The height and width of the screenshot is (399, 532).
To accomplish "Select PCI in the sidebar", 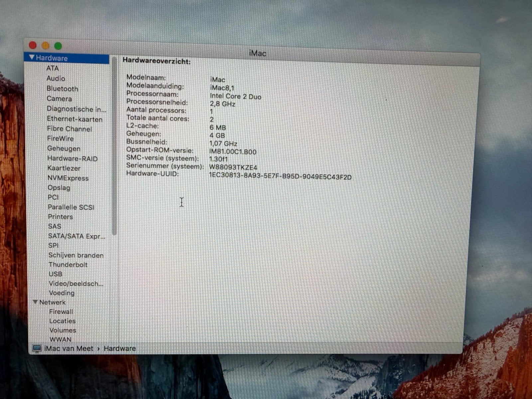I will click(x=53, y=197).
